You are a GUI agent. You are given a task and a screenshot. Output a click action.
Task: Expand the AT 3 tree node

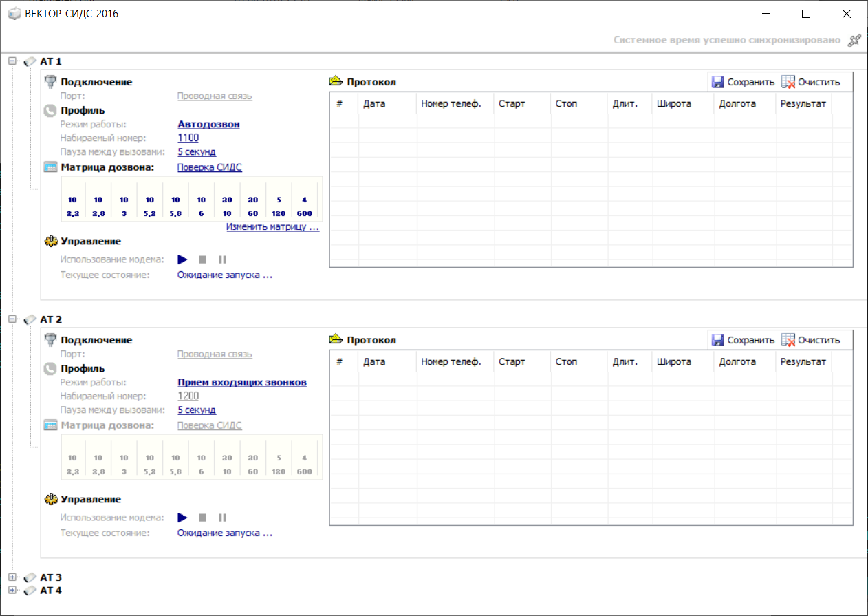click(x=12, y=577)
